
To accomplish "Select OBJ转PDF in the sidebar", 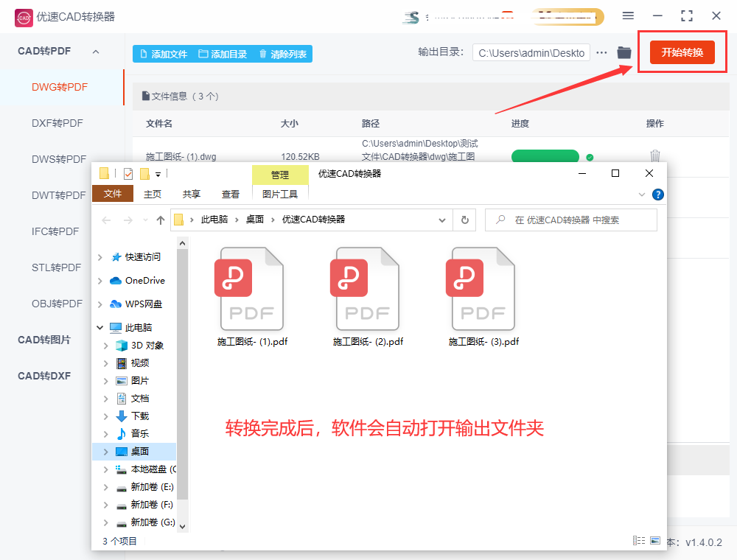I will 57,304.
